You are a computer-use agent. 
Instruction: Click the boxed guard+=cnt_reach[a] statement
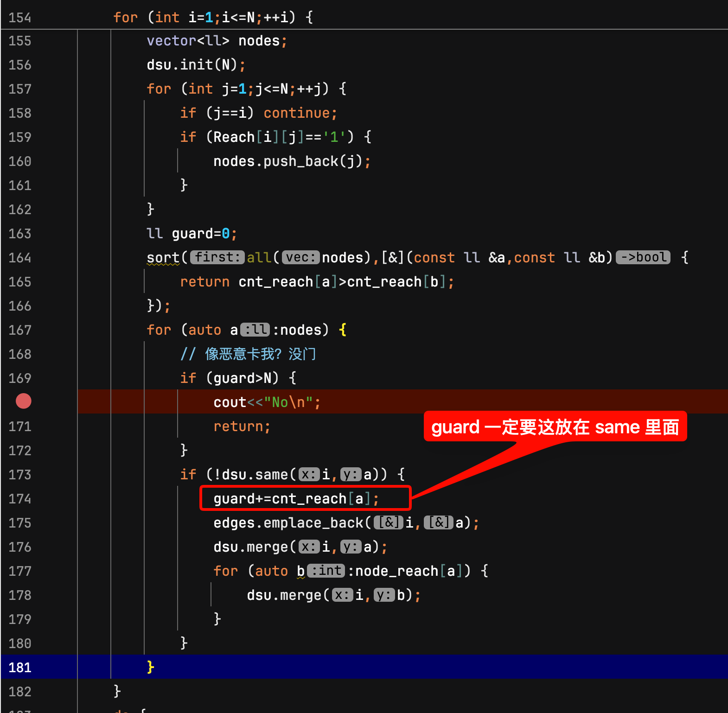(296, 499)
